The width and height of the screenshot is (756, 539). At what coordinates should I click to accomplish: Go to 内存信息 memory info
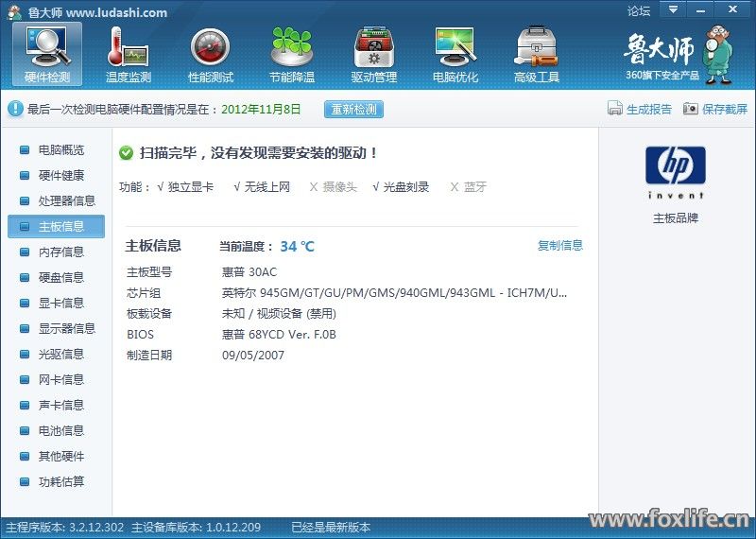(60, 252)
